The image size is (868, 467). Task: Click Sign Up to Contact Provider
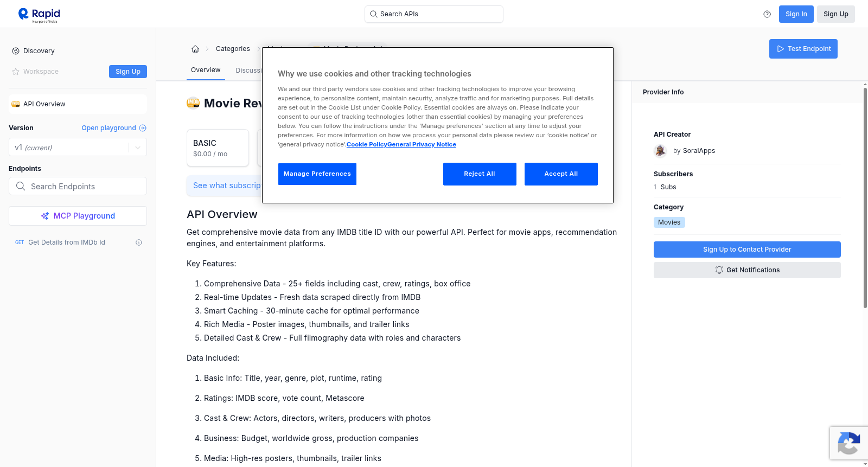(747, 250)
